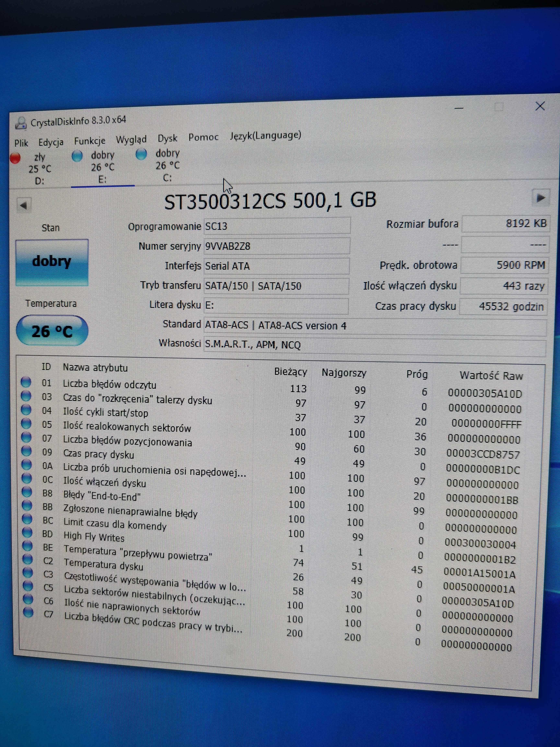Click the 'Stan' label above health status
560x747 pixels.
pos(51,228)
